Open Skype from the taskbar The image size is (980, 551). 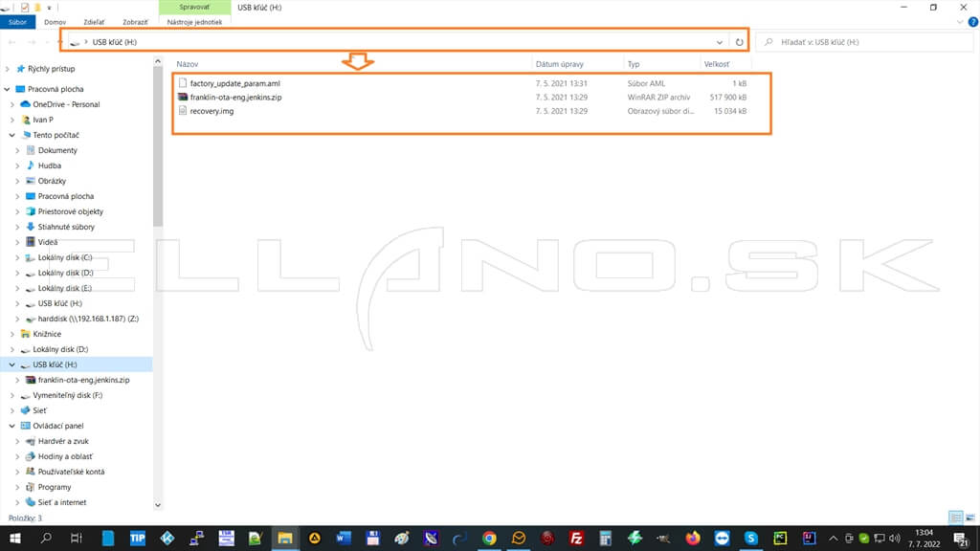click(750, 538)
